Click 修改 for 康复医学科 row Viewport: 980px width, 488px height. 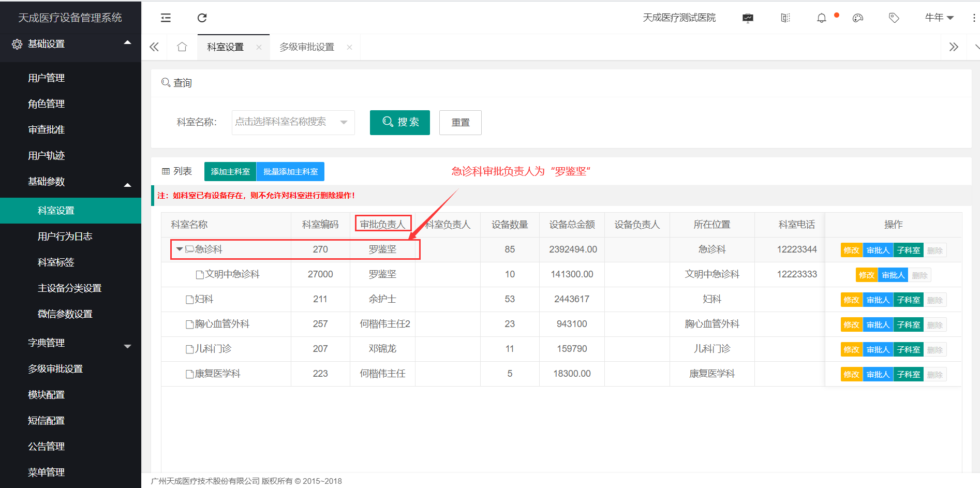[852, 375]
